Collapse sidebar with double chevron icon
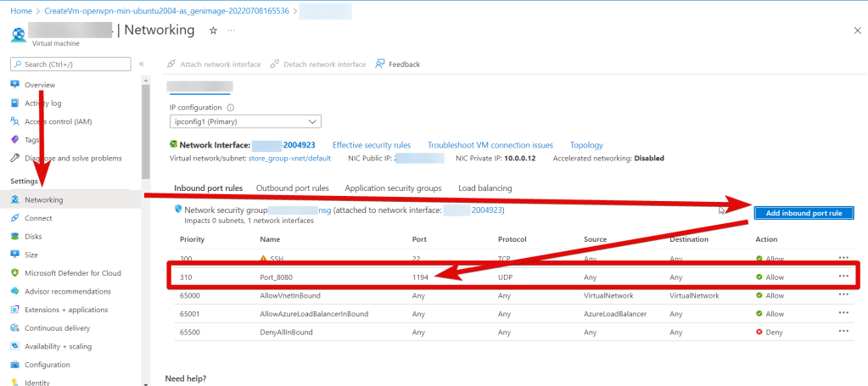The height and width of the screenshot is (386, 868). click(x=141, y=64)
